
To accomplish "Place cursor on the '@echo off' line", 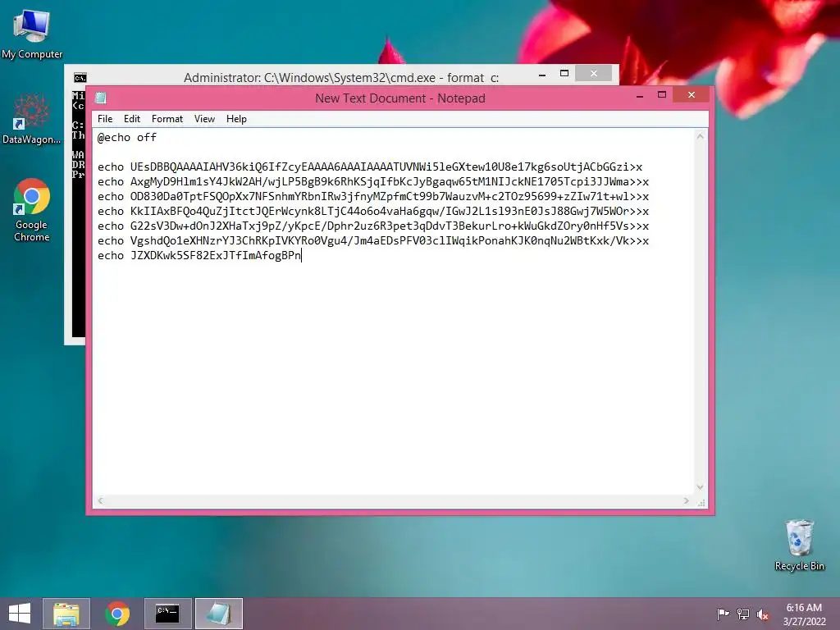I will [127, 138].
